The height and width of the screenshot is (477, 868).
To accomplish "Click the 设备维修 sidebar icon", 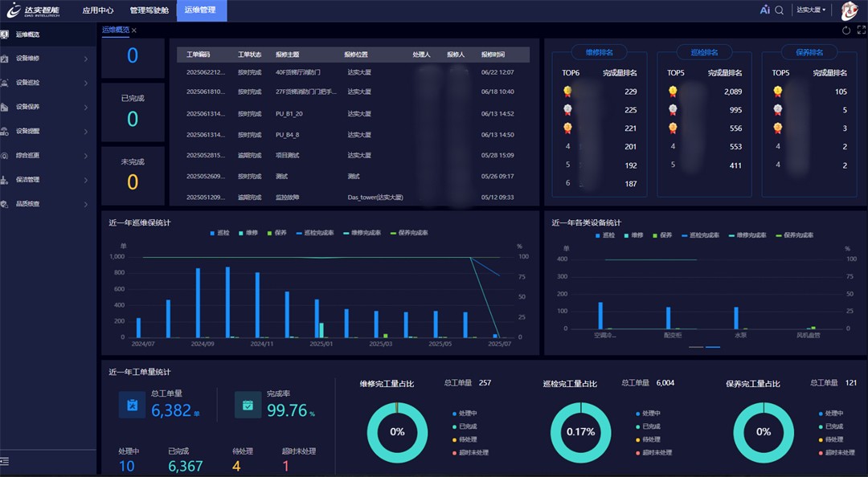I will (6, 59).
